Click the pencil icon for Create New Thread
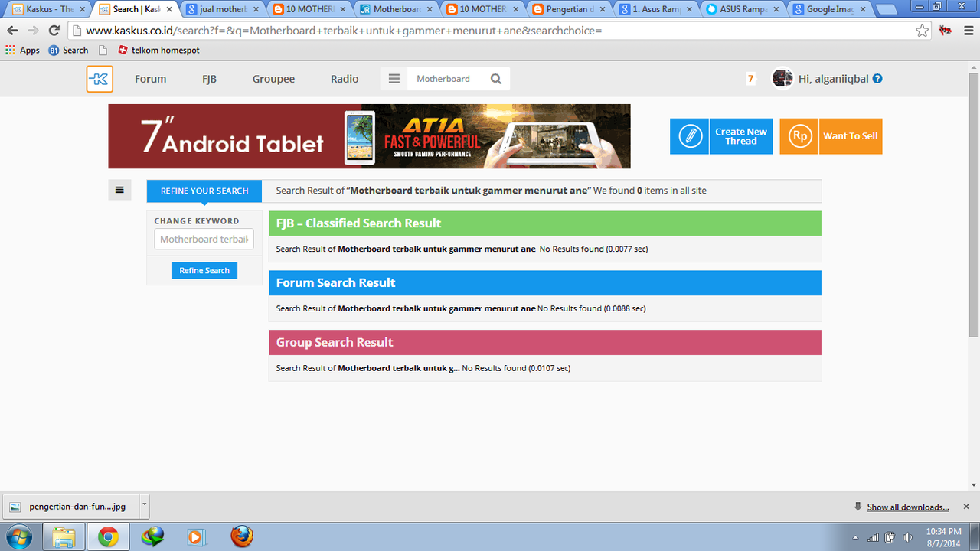 (x=690, y=136)
